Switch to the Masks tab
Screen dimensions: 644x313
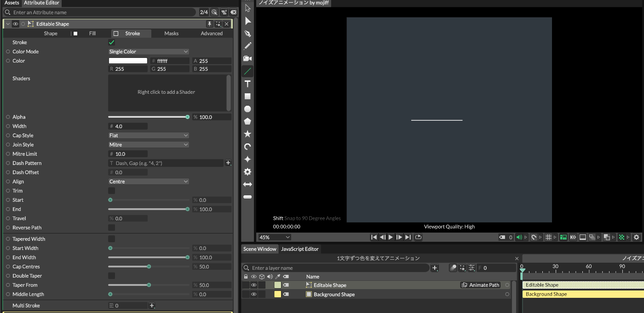[x=172, y=34]
